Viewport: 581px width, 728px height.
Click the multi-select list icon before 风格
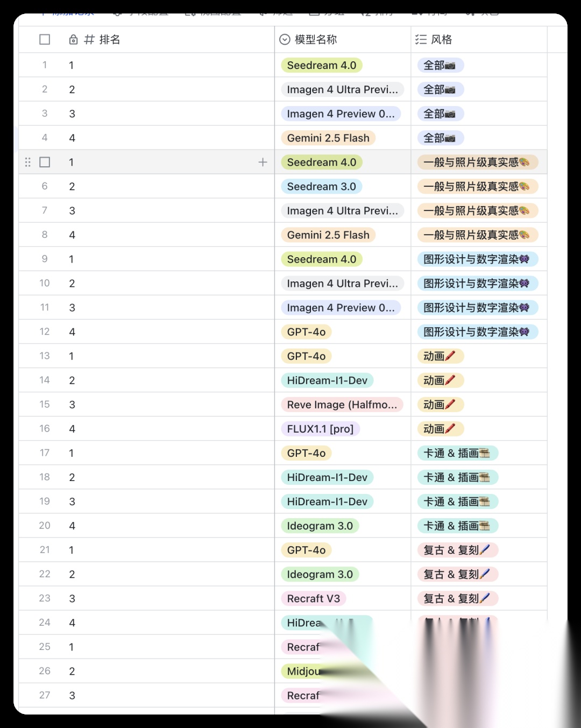[421, 40]
